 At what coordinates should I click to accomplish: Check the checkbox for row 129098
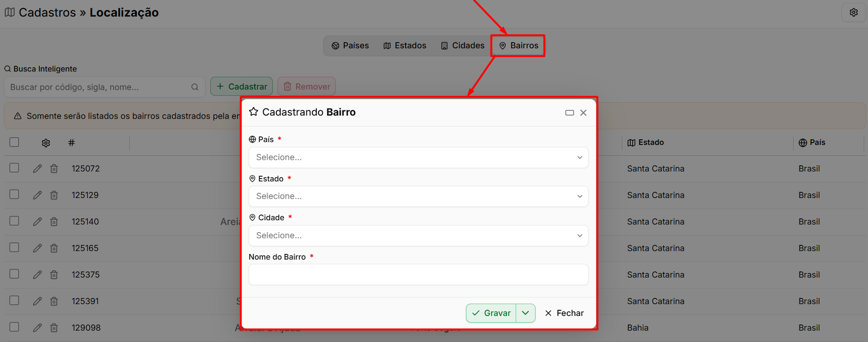14,327
